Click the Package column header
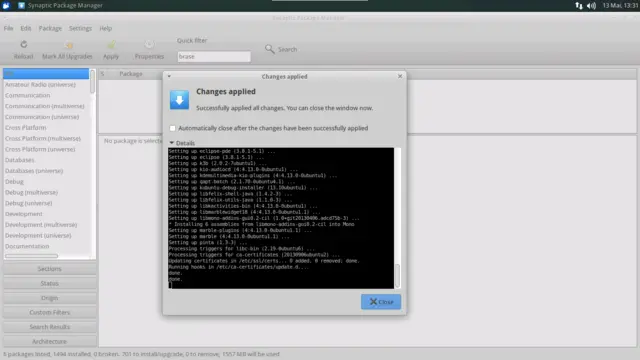This screenshot has width=640, height=360. click(x=131, y=74)
